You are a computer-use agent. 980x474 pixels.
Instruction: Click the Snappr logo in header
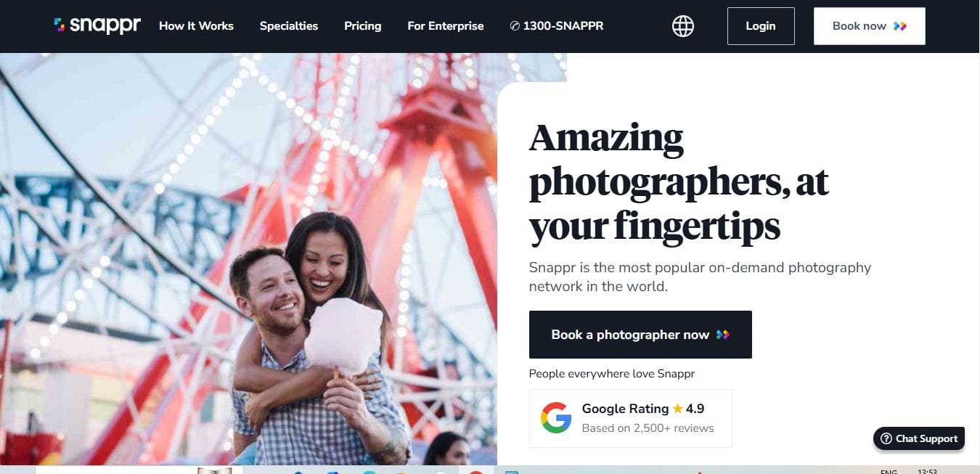pyautogui.click(x=97, y=25)
